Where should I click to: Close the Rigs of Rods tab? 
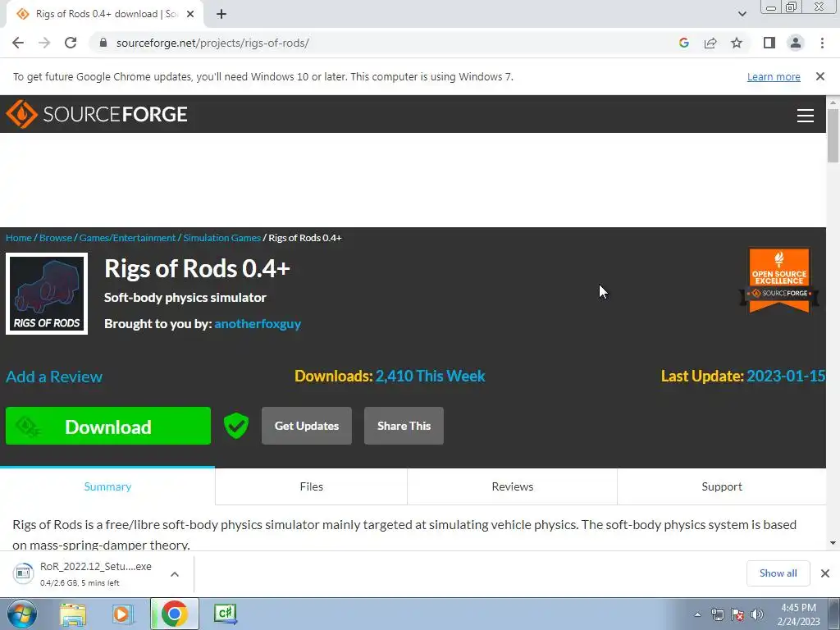(190, 14)
